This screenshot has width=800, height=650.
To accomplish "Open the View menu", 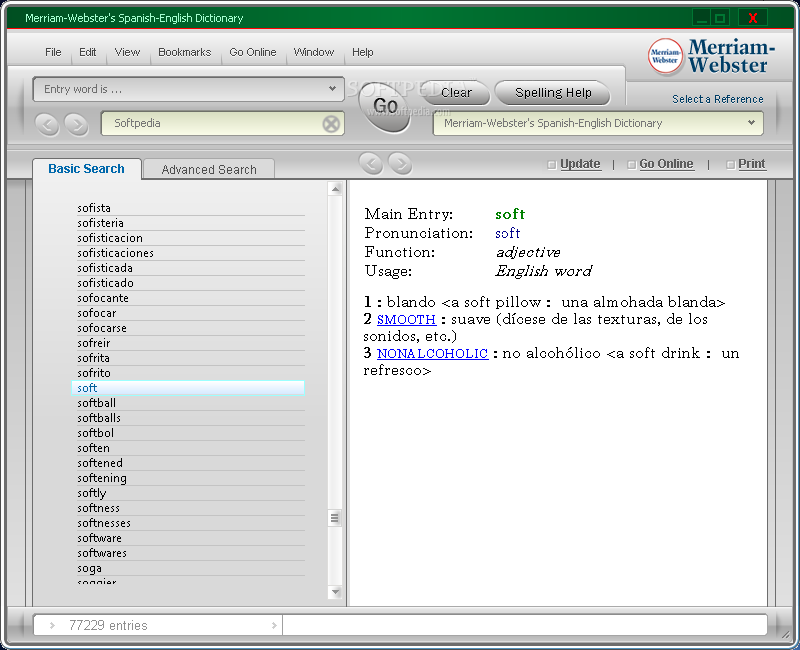I will pos(127,52).
